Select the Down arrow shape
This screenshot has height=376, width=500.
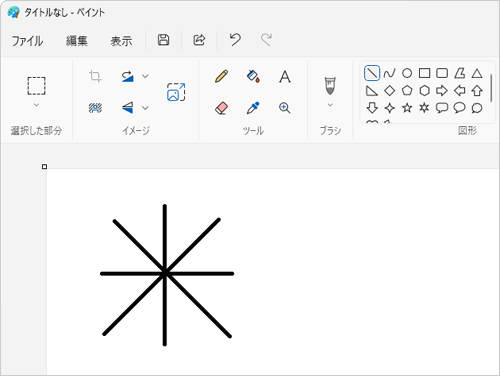point(372,108)
